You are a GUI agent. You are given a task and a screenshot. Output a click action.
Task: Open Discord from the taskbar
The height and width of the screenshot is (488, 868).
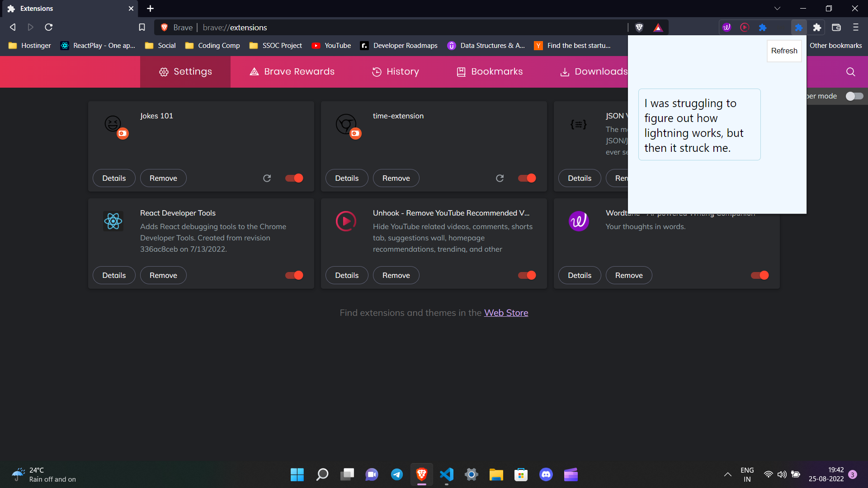546,474
